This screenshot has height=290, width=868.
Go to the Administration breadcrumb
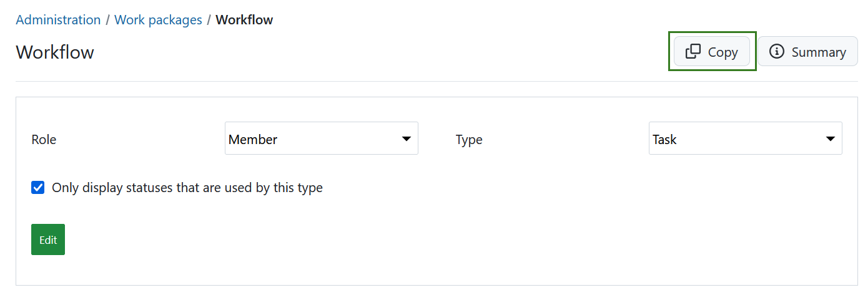(58, 20)
